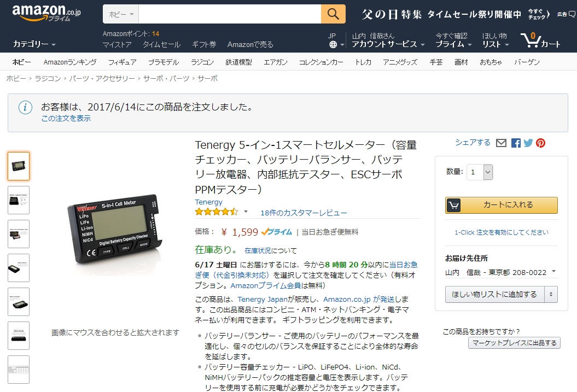Expand the ほしい物リスト button arrow
Screen dimensions: 577x392
[x=551, y=294]
